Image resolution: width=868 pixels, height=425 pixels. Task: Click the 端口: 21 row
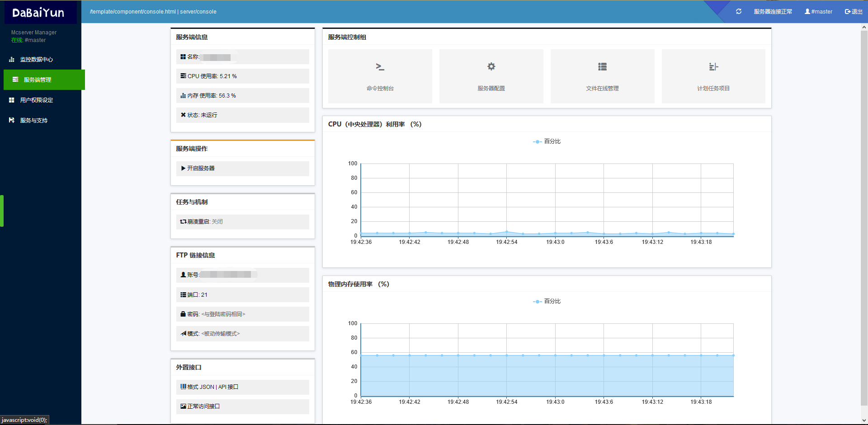tap(243, 295)
